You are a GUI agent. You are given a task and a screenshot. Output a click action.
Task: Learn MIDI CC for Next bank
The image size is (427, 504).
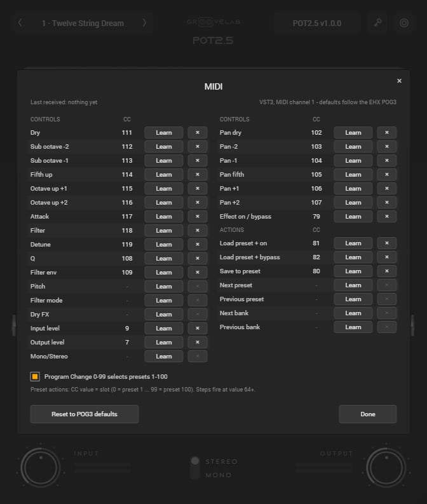pos(353,313)
